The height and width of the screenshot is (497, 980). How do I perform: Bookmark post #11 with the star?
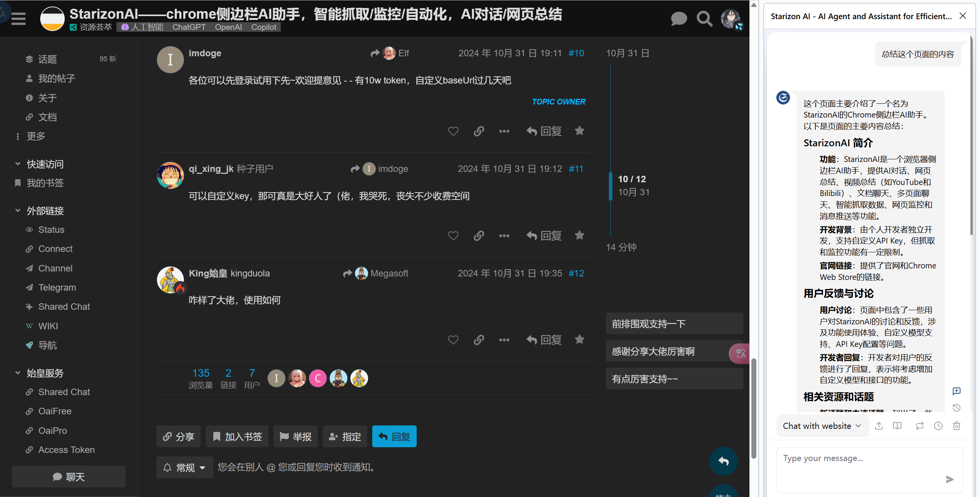[579, 235]
